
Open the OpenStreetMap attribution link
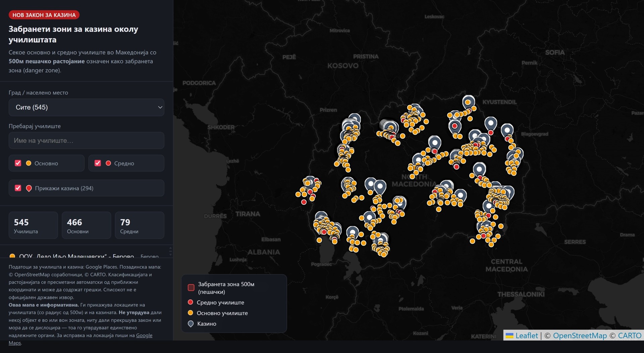click(580, 336)
